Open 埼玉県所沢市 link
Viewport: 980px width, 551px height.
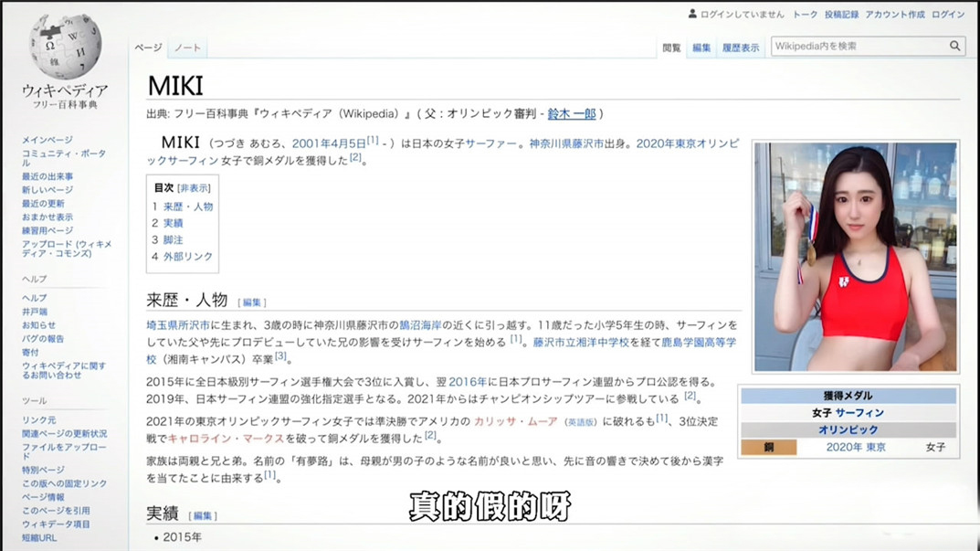(178, 325)
